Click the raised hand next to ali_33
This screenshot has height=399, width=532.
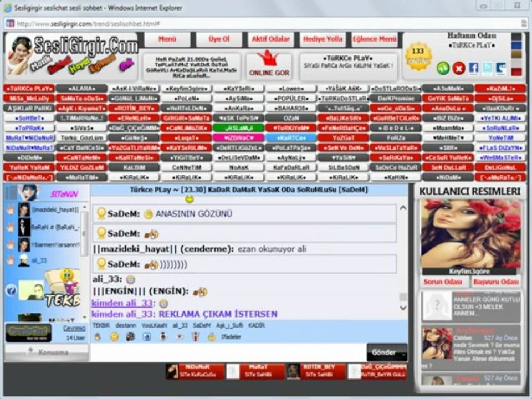[11, 260]
